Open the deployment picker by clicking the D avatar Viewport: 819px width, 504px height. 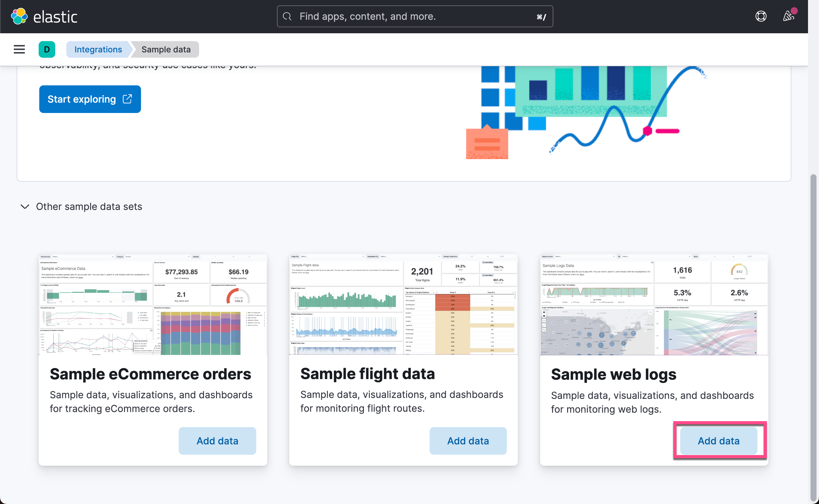(47, 49)
